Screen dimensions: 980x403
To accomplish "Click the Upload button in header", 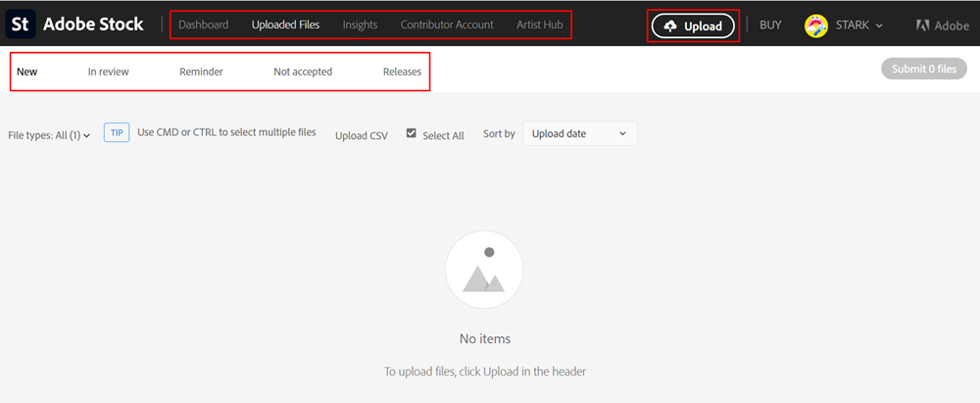I will [x=693, y=26].
